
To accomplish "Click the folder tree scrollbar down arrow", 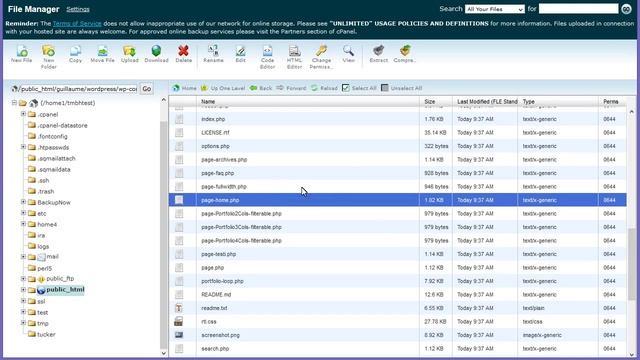I will pyautogui.click(x=164, y=353).
